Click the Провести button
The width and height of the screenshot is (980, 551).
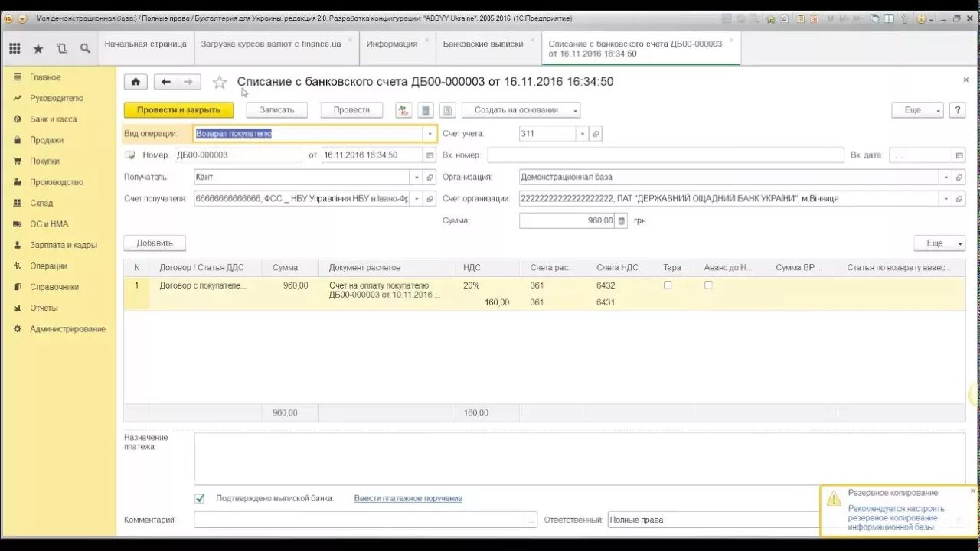[351, 110]
